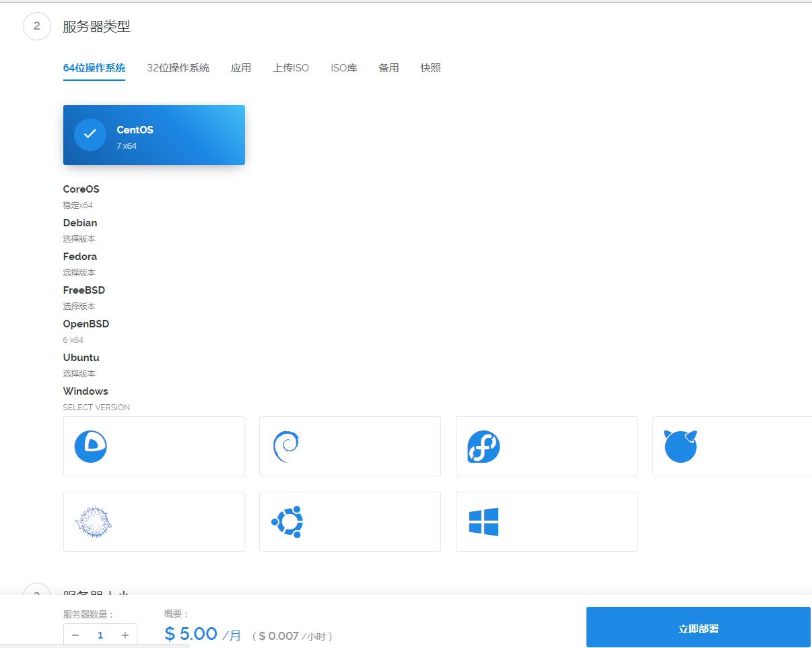The width and height of the screenshot is (812, 648).
Task: Open the 快照 tab
Action: click(431, 68)
